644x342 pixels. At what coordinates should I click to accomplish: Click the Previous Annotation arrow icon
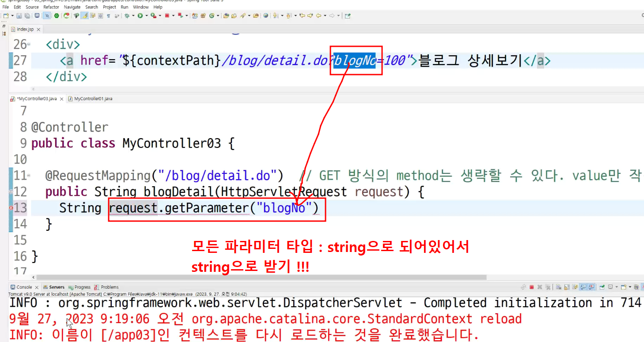(288, 15)
